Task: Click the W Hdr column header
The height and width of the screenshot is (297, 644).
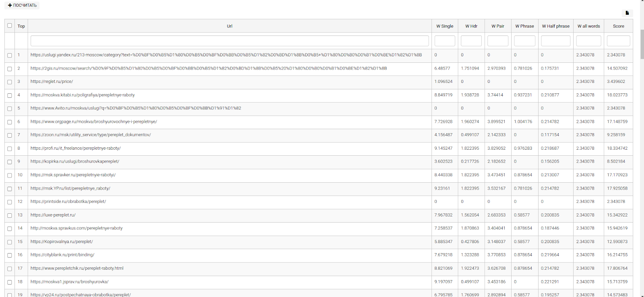Action: [x=471, y=26]
